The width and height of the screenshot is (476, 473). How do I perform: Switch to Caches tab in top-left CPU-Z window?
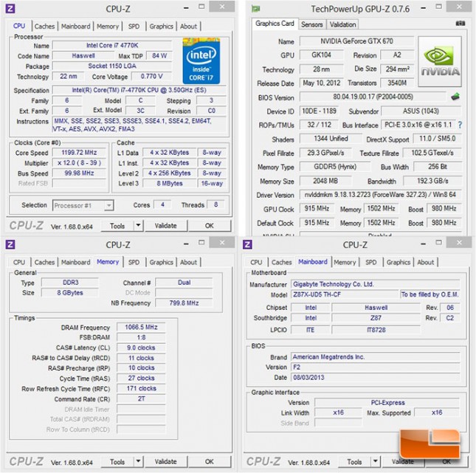point(44,27)
